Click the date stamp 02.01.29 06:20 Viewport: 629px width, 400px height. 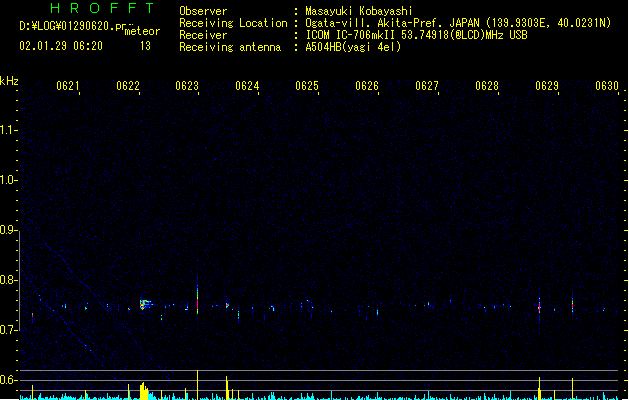(x=61, y=46)
